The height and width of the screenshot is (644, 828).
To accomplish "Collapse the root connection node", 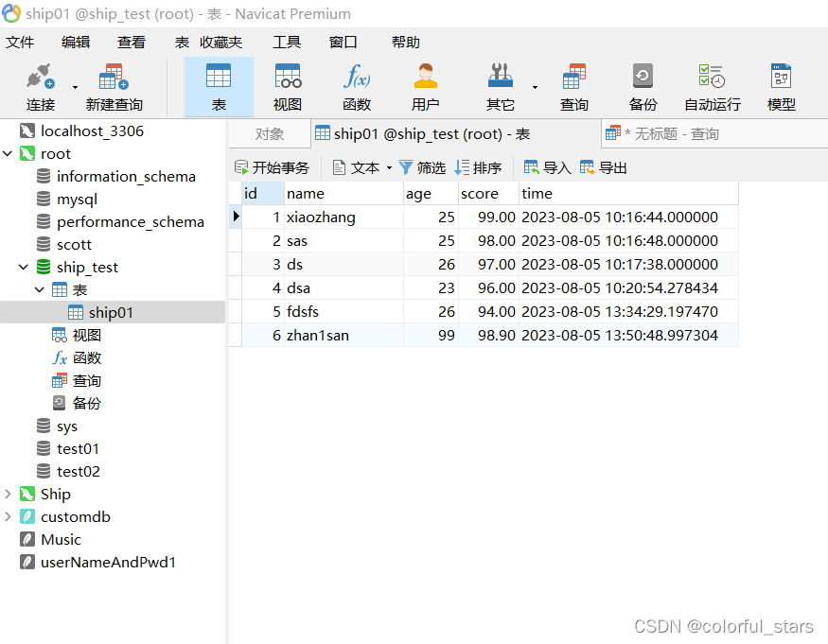I will (x=8, y=153).
